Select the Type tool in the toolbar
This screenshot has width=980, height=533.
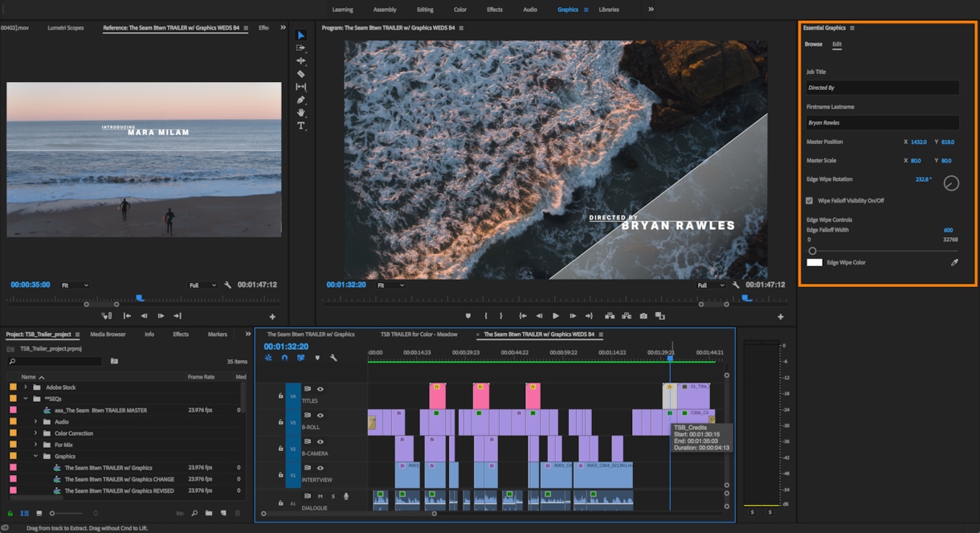[x=301, y=125]
